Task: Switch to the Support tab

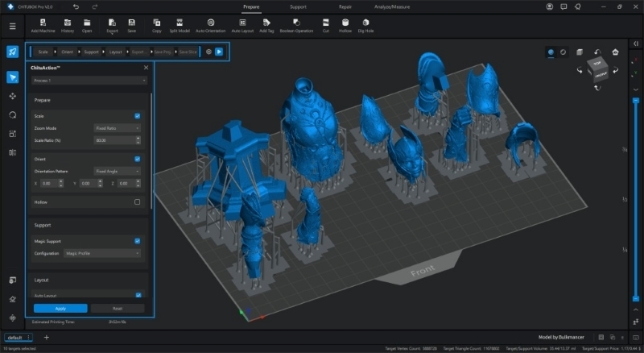Action: tap(298, 6)
